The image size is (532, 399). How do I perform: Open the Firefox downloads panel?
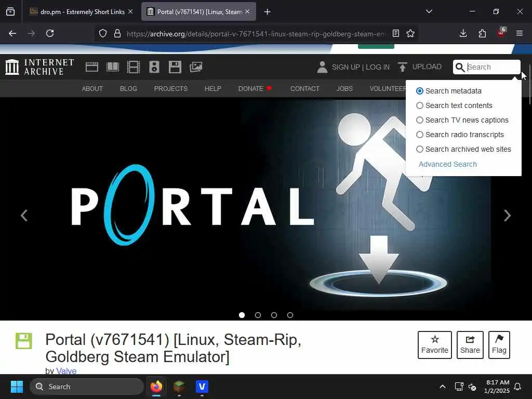coord(463,33)
